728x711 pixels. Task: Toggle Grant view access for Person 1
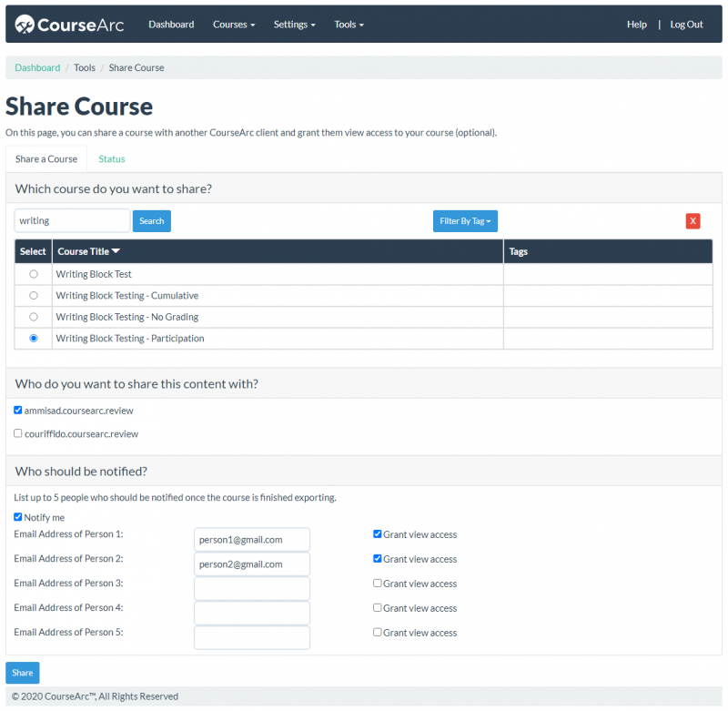pos(378,534)
